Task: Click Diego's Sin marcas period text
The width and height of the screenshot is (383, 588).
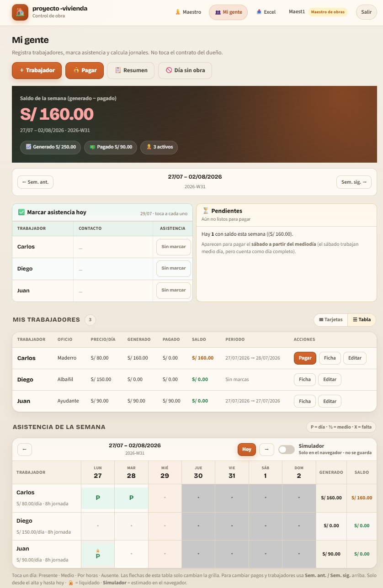Action: [237, 380]
